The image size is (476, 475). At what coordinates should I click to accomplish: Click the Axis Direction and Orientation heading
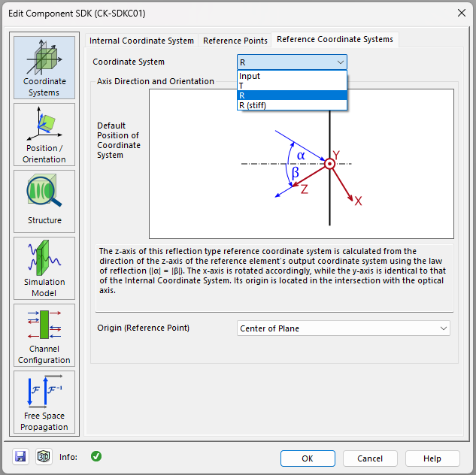pos(156,81)
